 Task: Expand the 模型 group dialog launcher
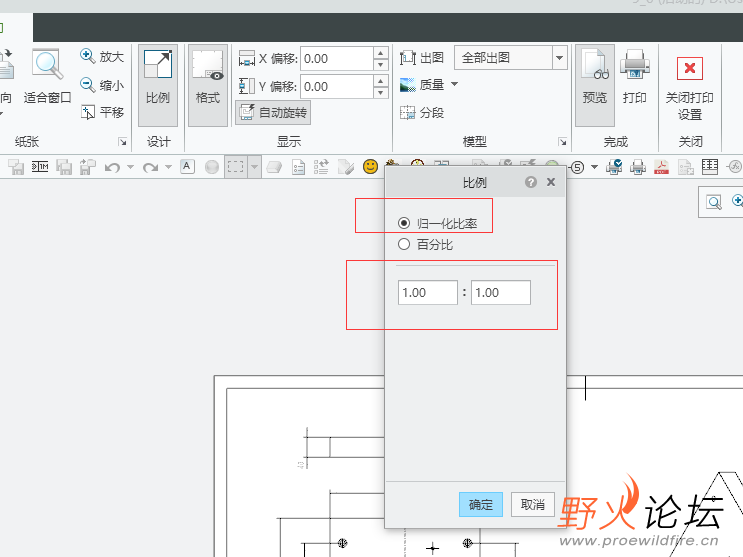coord(562,142)
